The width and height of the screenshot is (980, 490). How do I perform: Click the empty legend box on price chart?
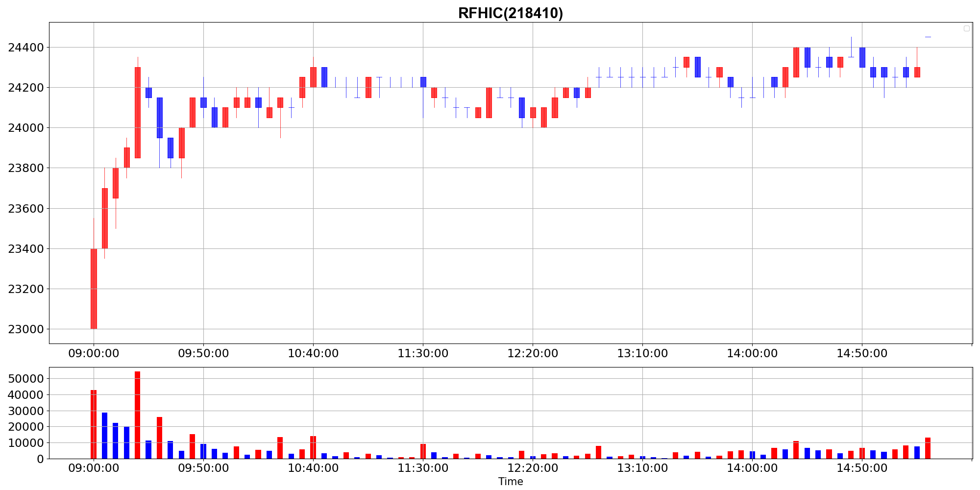tap(967, 28)
